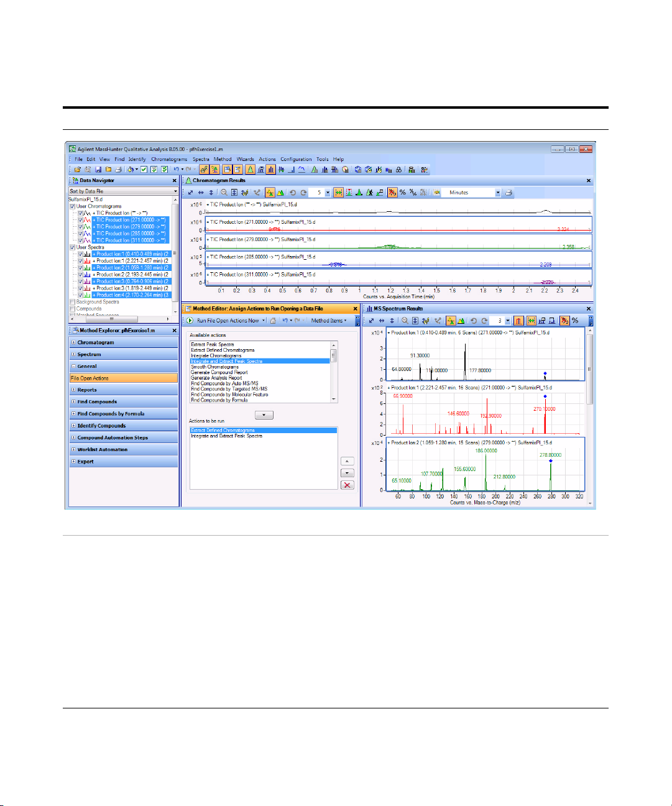Click the Undo arrow in the main toolbar

click(177, 169)
